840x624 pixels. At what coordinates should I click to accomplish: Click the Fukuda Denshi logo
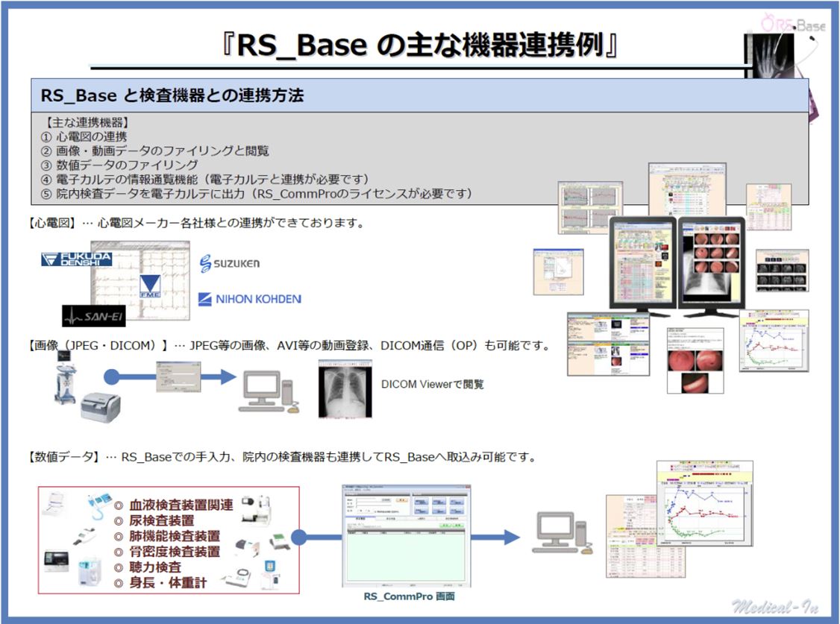(x=76, y=259)
